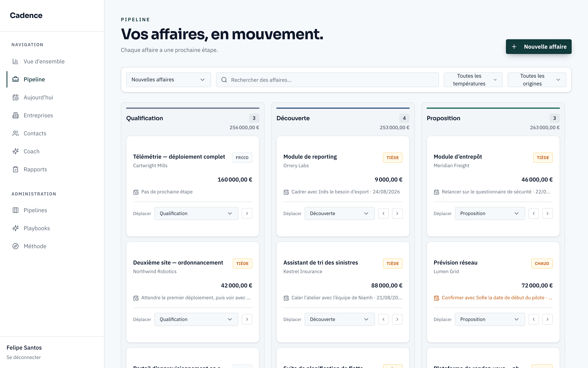Image resolution: width=588 pixels, height=368 pixels.
Task: Click the Vue d'ensemble chart icon
Action: point(16,61)
